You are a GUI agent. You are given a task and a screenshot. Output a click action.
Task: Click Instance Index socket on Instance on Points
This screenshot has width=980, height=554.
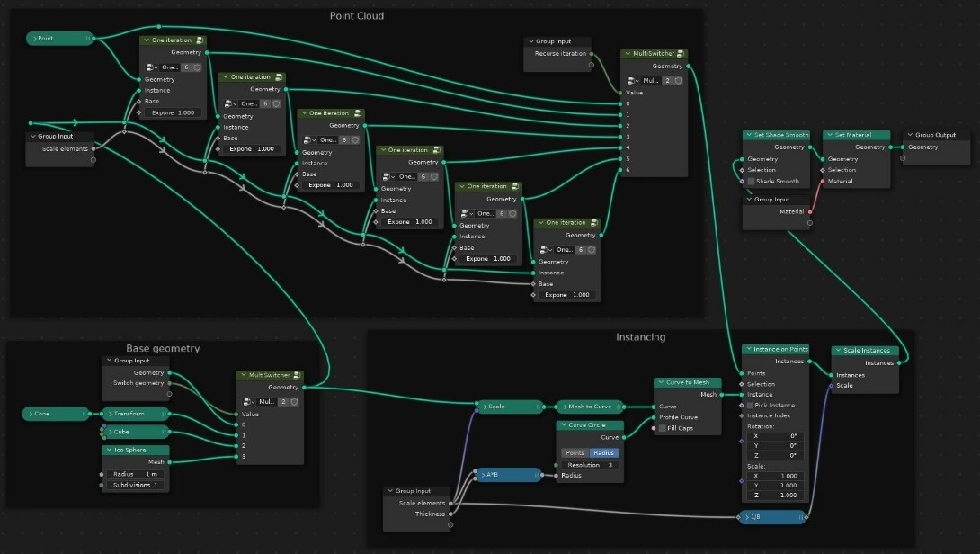[x=742, y=415]
